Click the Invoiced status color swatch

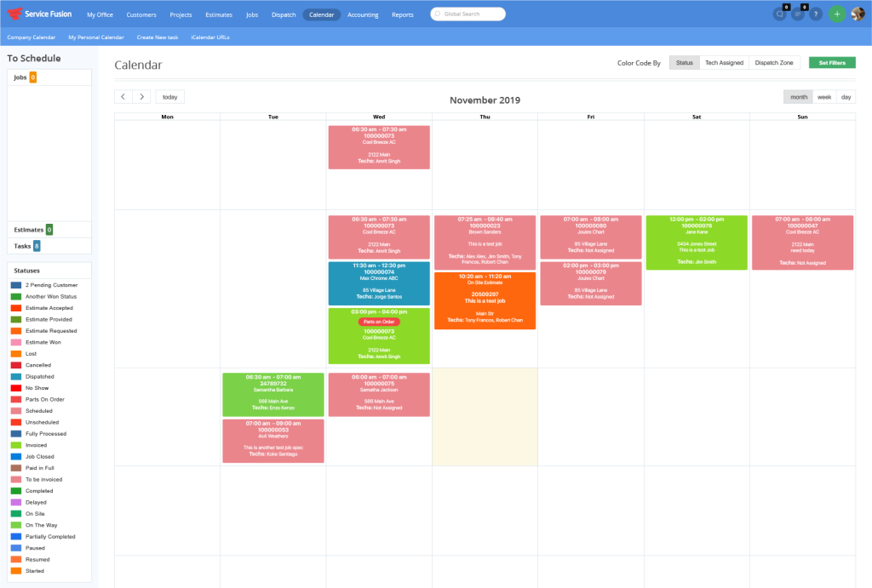[x=16, y=445]
